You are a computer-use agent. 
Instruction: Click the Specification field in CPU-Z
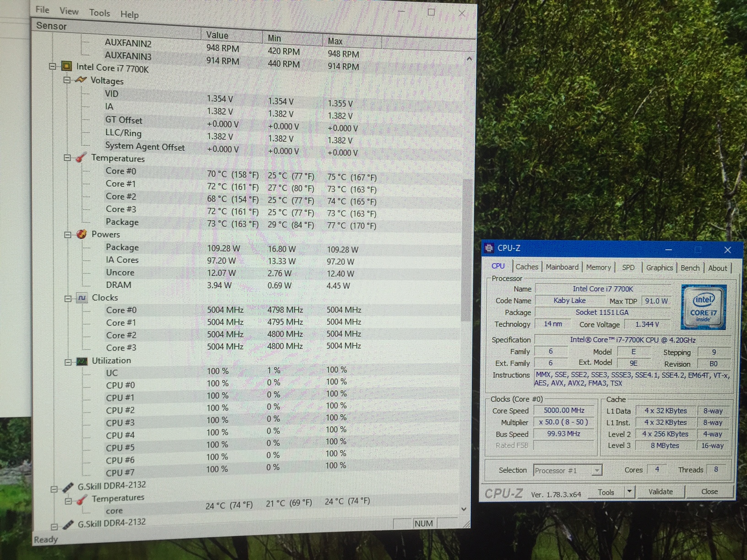coord(633,340)
